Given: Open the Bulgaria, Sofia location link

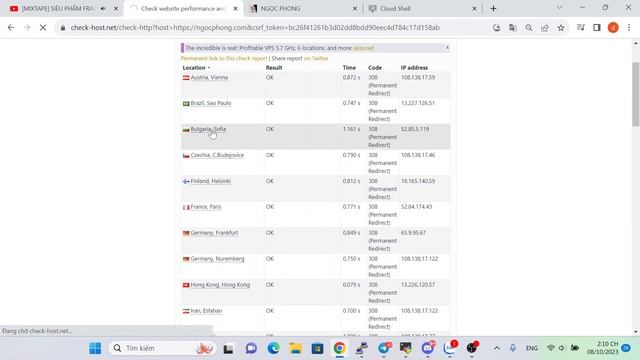Looking at the screenshot, I should (208, 129).
